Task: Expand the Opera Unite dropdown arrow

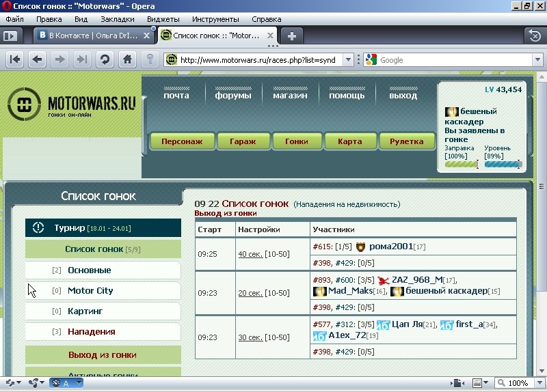Action: click(42, 383)
